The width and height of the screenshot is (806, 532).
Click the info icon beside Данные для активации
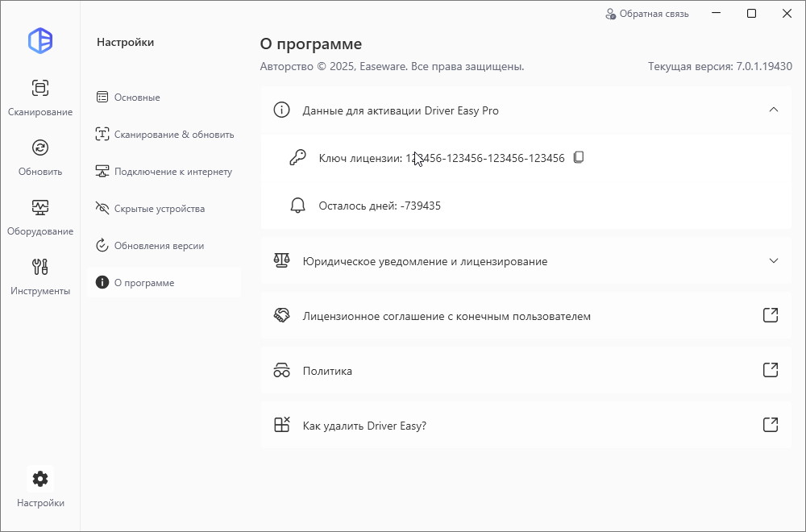tap(281, 110)
